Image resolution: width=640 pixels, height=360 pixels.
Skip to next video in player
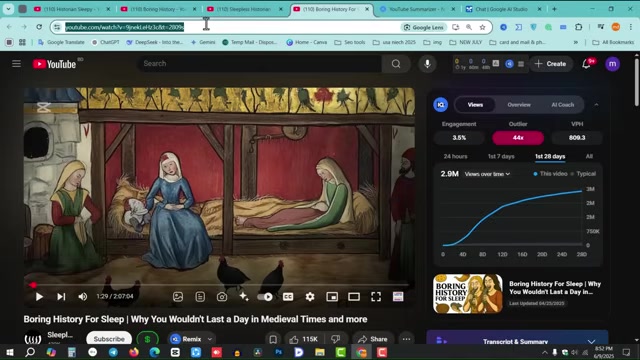click(61, 297)
